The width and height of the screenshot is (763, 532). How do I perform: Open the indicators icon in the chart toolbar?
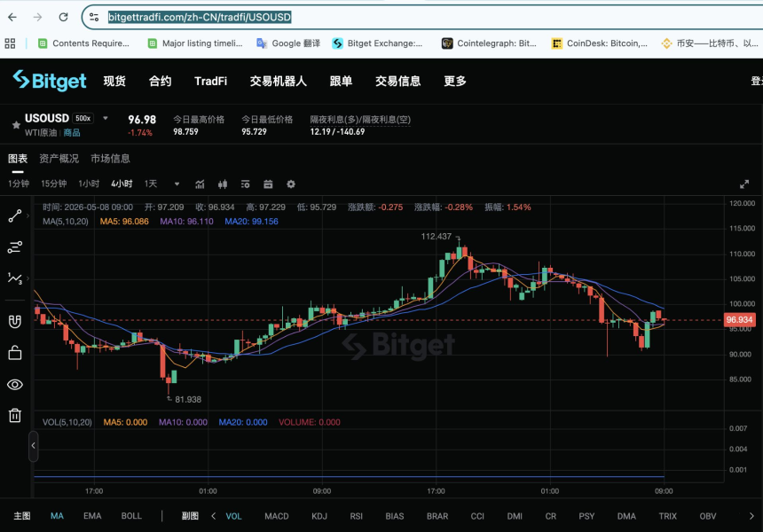click(x=200, y=184)
